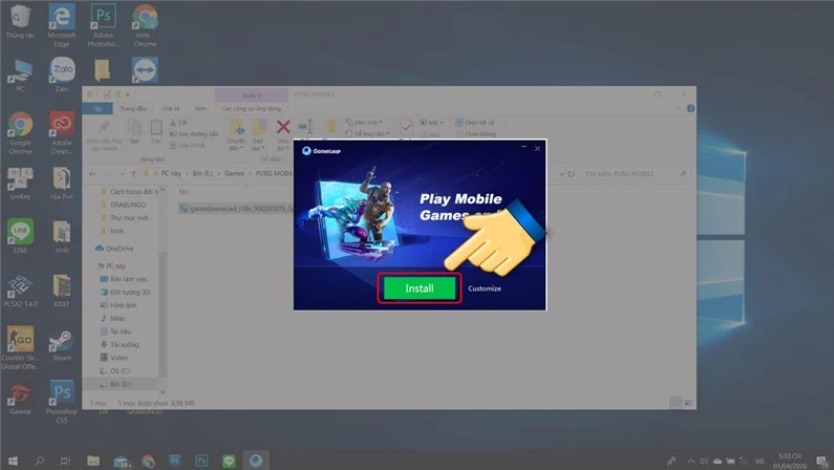This screenshot has height=470, width=834.
Task: Open the Zalo desktop icon
Action: tap(61, 72)
